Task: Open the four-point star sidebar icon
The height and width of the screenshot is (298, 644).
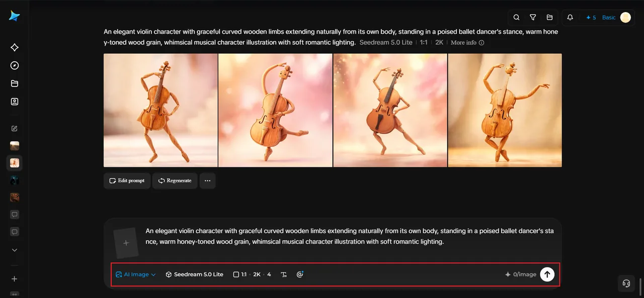Action: [15, 47]
